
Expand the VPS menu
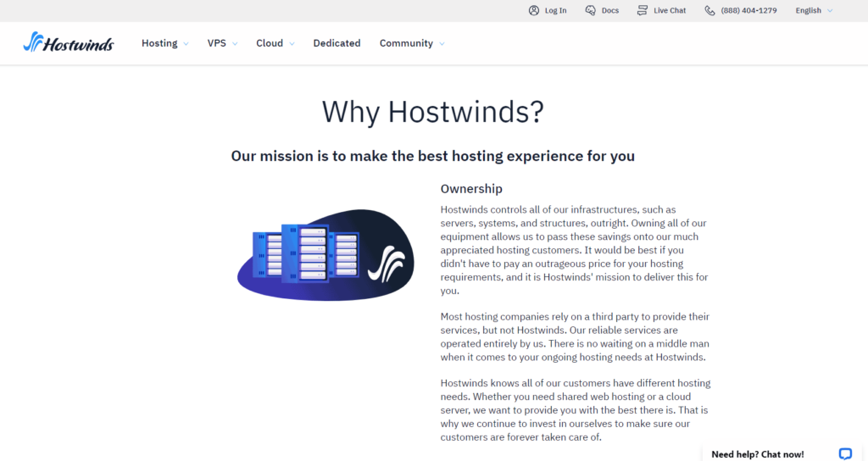tap(223, 43)
